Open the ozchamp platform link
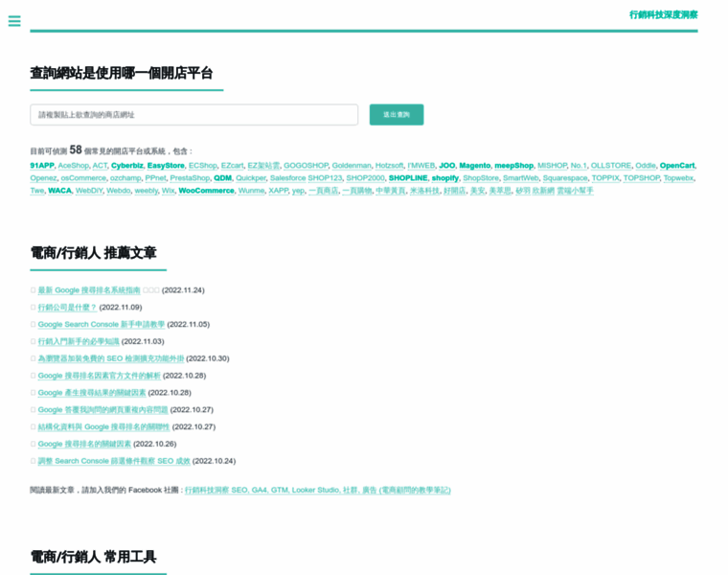The height and width of the screenshot is (575, 728). click(x=125, y=178)
